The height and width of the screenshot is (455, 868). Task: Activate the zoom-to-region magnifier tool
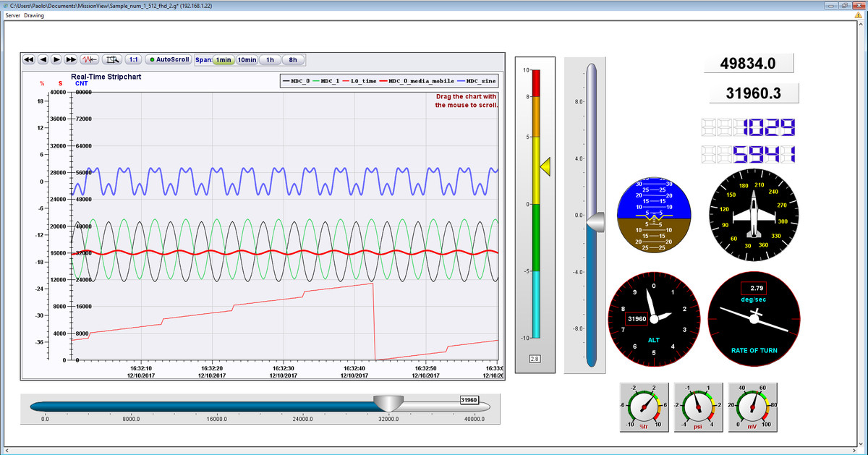pyautogui.click(x=111, y=59)
